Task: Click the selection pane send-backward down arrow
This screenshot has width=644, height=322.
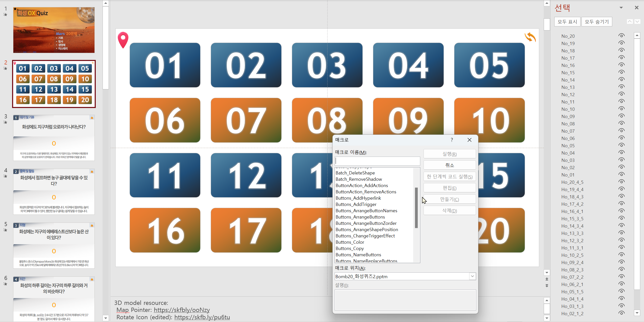Action: tap(637, 22)
